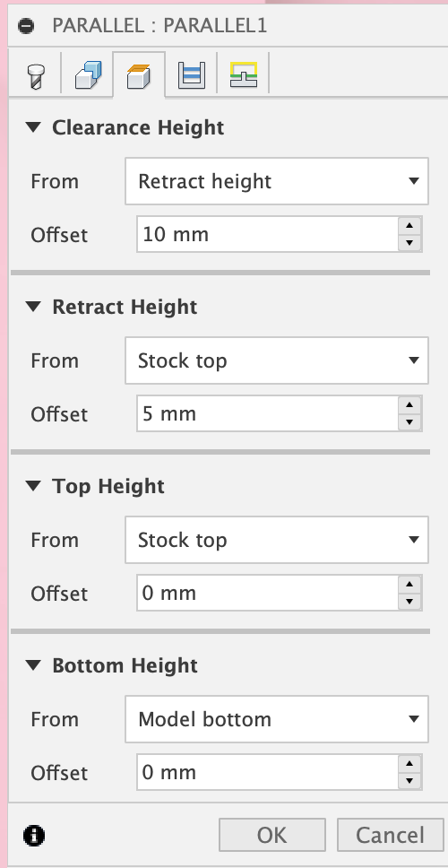Open Top Height From dropdown

point(277,540)
